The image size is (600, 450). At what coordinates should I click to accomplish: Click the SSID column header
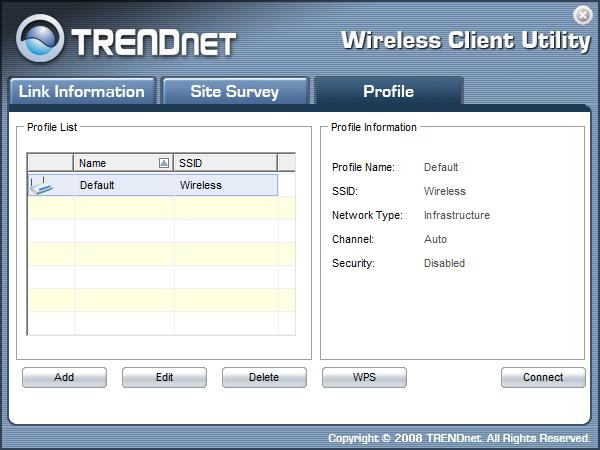[x=225, y=163]
